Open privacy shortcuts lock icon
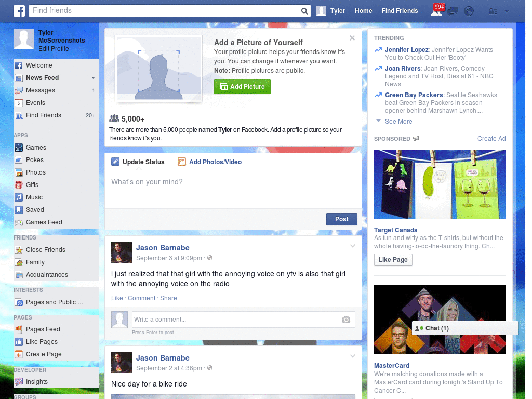 (493, 11)
